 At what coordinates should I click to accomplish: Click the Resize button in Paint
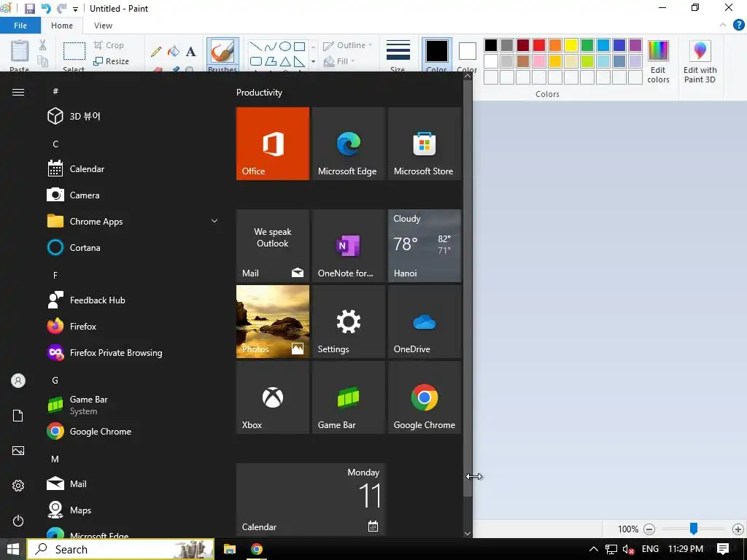[111, 61]
